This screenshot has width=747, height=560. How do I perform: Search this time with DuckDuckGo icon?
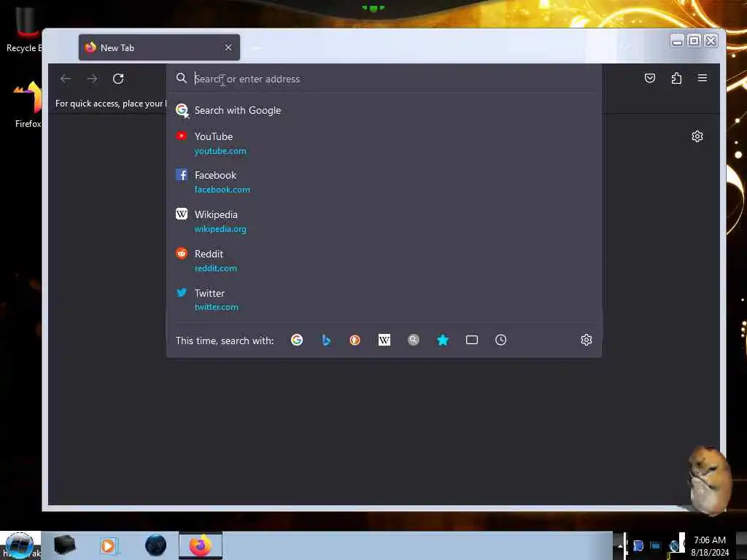coord(355,340)
